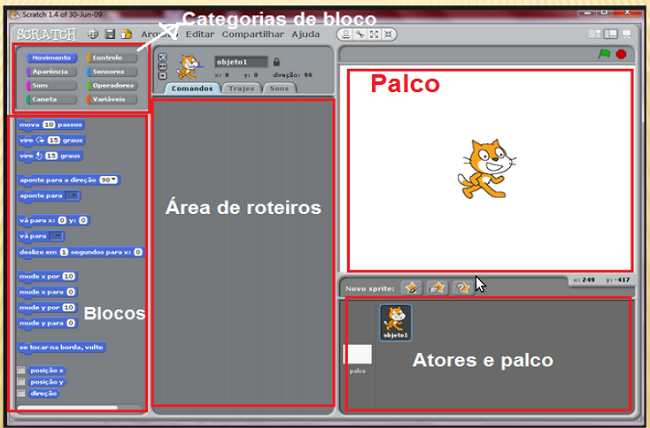
Task: Click the sprite name field objeto1
Action: coord(241,62)
